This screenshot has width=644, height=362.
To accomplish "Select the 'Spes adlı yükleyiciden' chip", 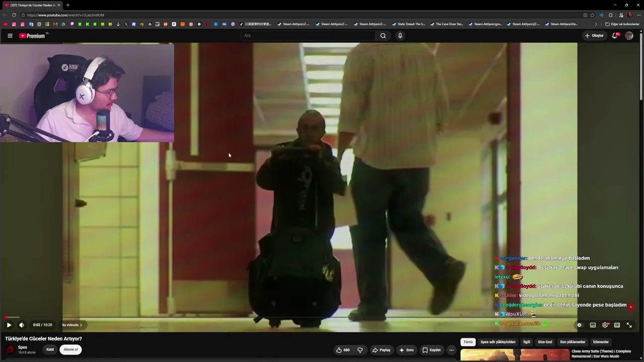I will tap(498, 342).
